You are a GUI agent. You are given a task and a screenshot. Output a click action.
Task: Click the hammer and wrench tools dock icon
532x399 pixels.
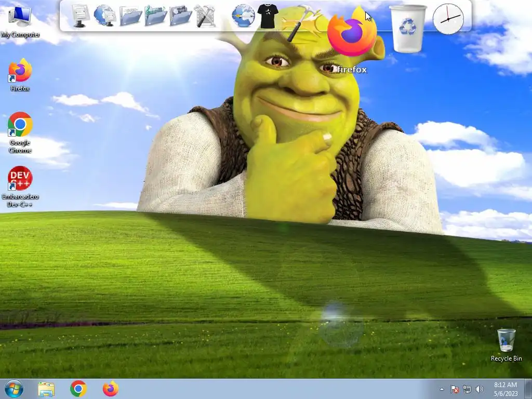pyautogui.click(x=205, y=16)
